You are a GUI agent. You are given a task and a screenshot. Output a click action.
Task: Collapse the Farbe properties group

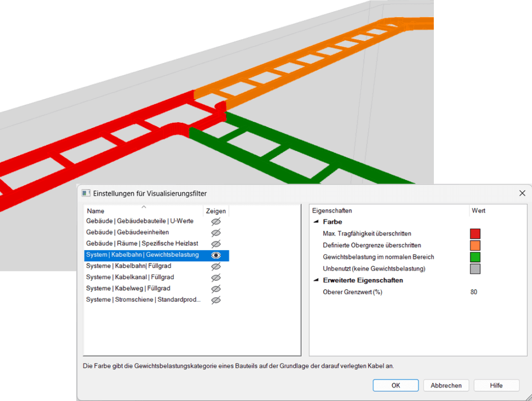pyautogui.click(x=316, y=222)
